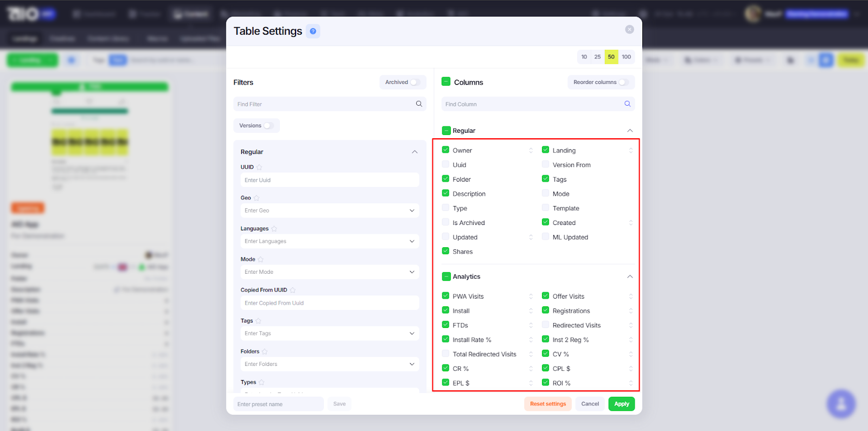Turn on Reorder columns toggle

point(623,82)
